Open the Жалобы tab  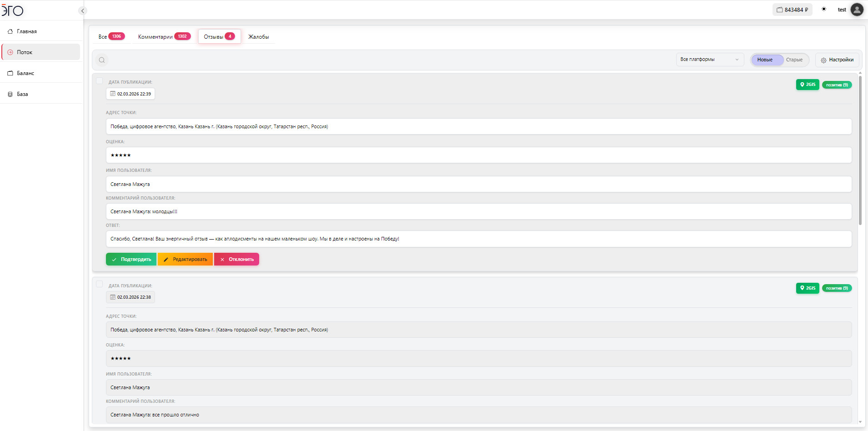tap(258, 37)
